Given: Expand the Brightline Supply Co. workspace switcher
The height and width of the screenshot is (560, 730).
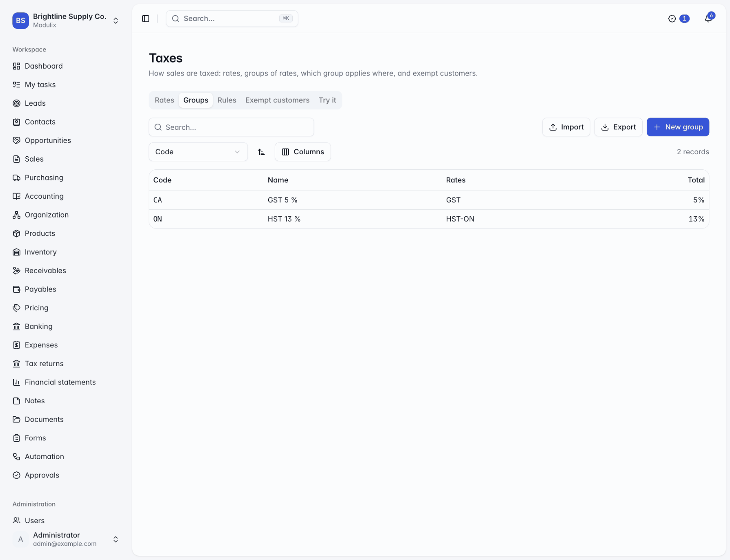Looking at the screenshot, I should (66, 20).
